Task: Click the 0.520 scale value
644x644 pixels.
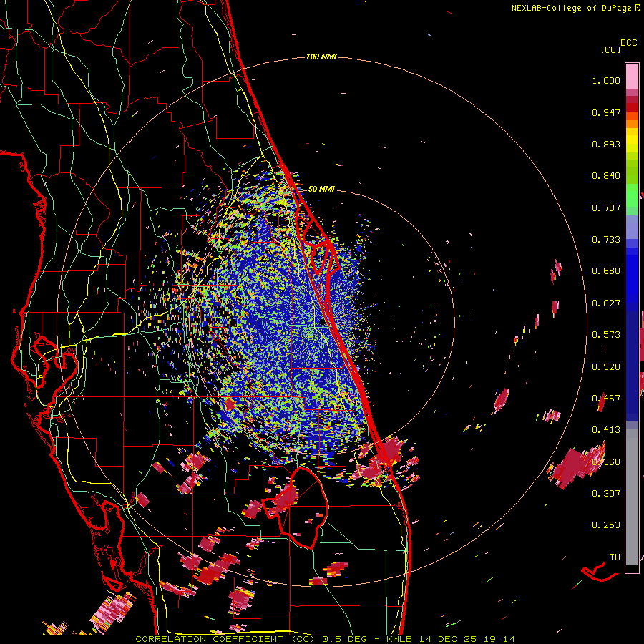Action: click(x=606, y=367)
